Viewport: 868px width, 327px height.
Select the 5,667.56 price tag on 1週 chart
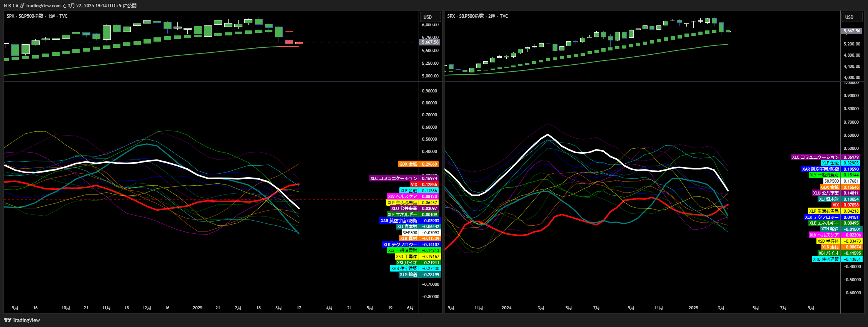coord(430,42)
